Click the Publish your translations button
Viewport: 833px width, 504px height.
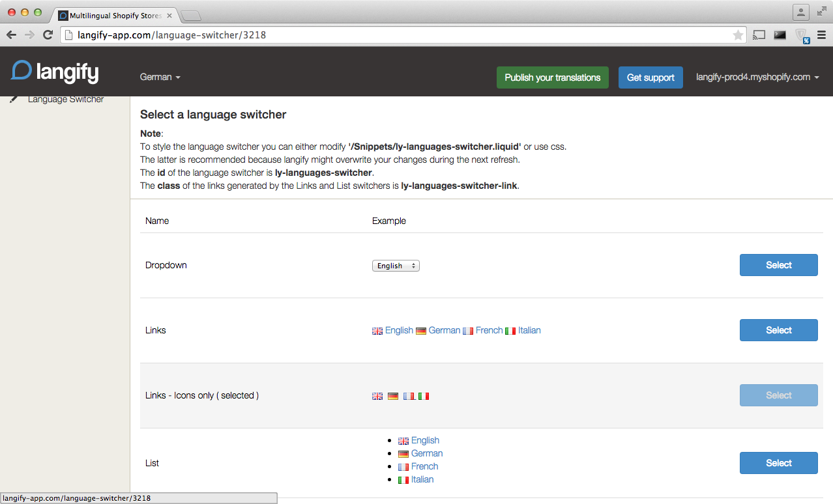click(552, 77)
